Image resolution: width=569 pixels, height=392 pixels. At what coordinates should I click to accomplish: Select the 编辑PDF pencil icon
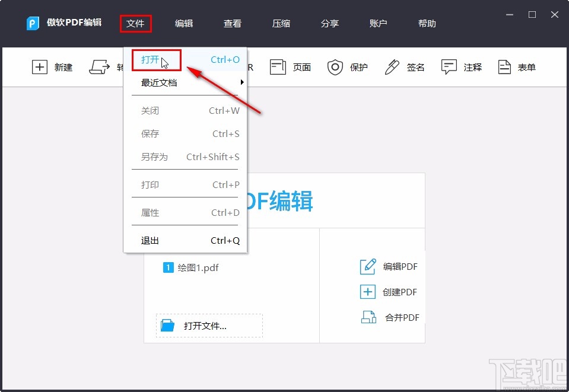pyautogui.click(x=367, y=266)
